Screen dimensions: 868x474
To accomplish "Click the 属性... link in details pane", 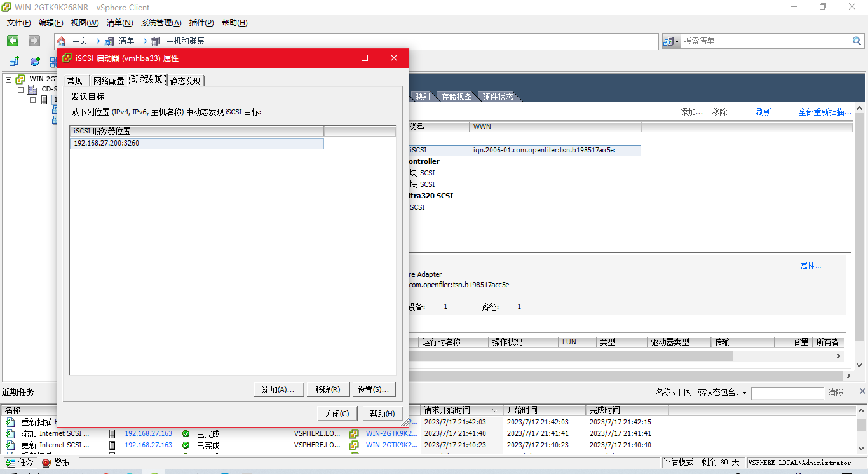I will click(810, 266).
